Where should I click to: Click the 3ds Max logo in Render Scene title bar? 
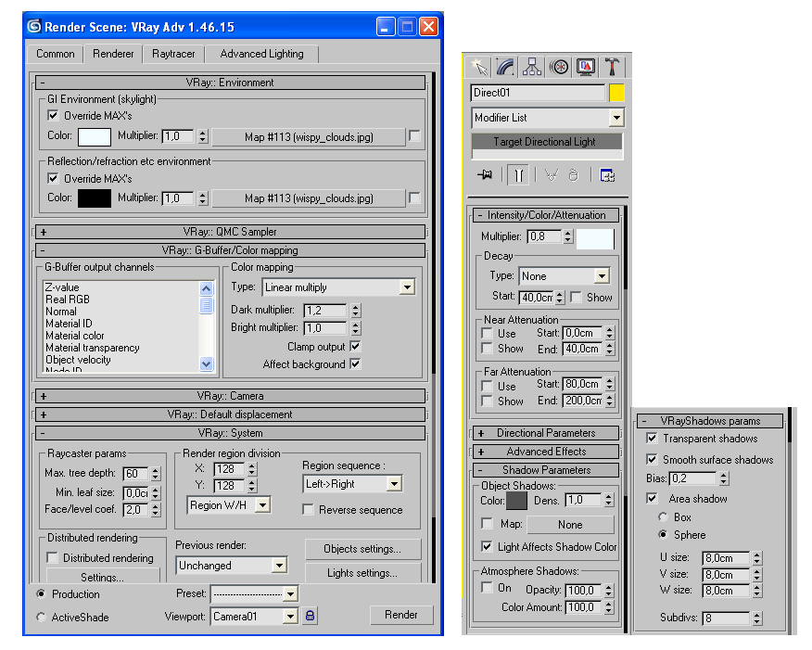pos(34,26)
